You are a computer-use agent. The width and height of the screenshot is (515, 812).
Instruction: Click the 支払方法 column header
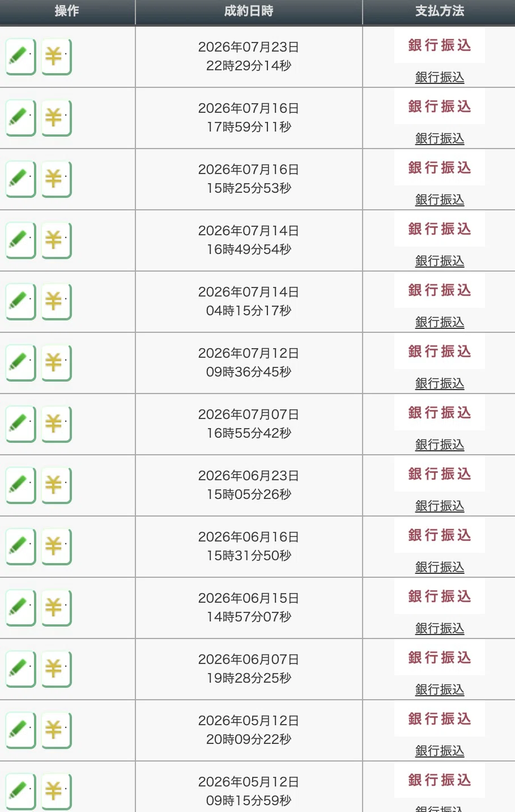[x=439, y=11]
